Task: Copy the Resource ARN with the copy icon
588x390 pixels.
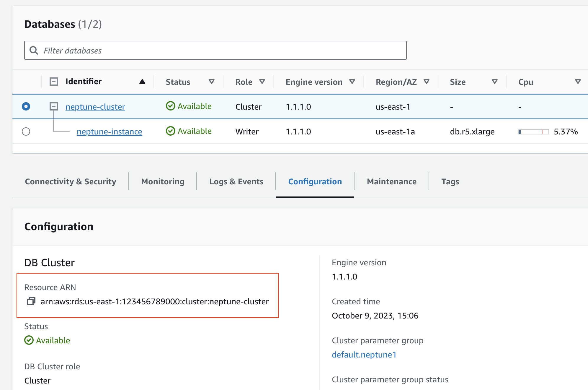Action: [x=31, y=301]
